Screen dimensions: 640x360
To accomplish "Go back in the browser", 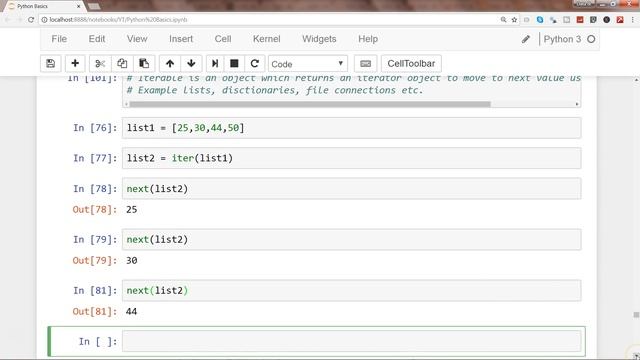I will tap(8, 20).
